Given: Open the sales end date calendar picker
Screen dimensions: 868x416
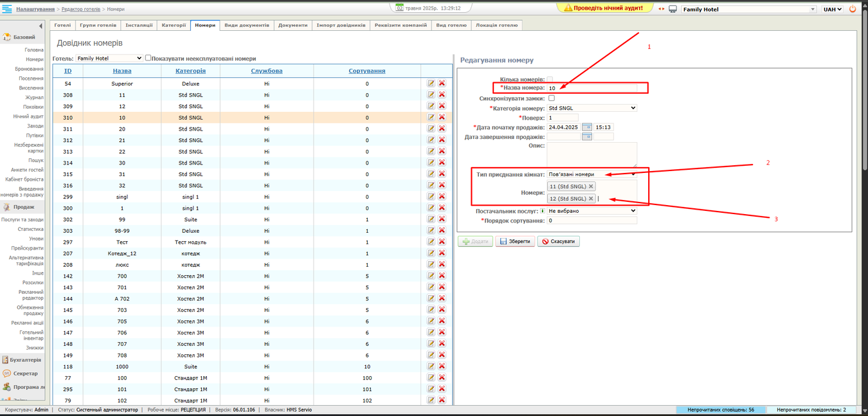Looking at the screenshot, I should point(586,137).
